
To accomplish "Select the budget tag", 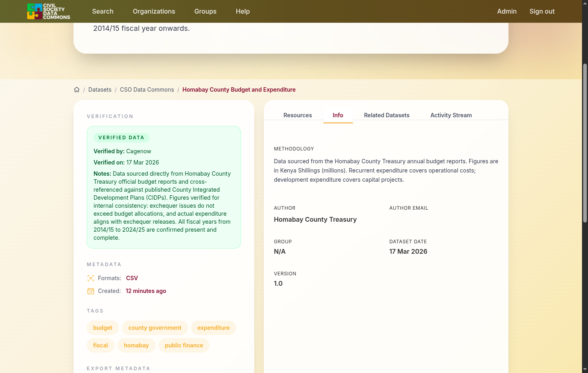I will (x=103, y=328).
